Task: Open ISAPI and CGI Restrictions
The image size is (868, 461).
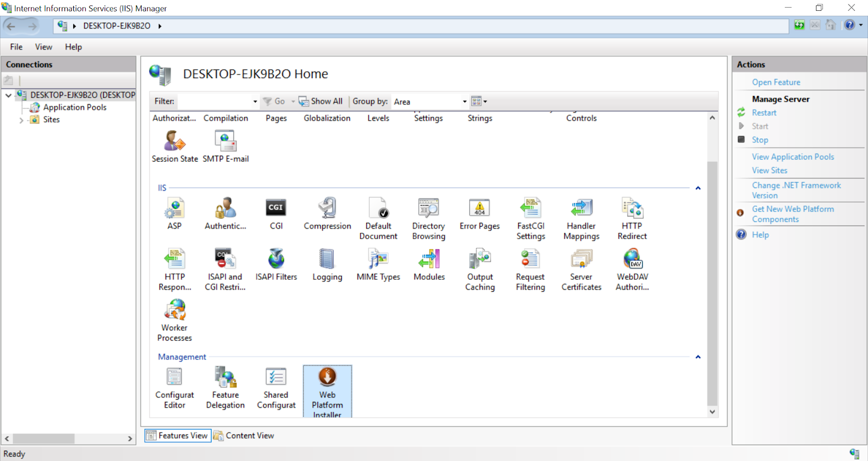Action: 225,270
